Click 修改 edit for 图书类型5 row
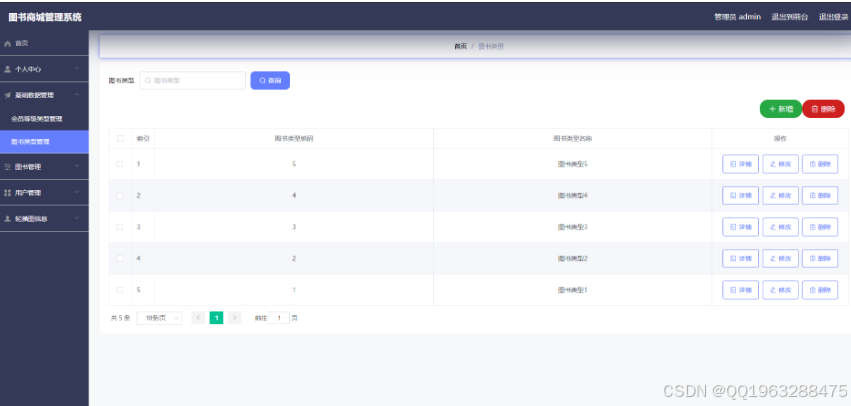The width and height of the screenshot is (851, 406). click(x=780, y=164)
